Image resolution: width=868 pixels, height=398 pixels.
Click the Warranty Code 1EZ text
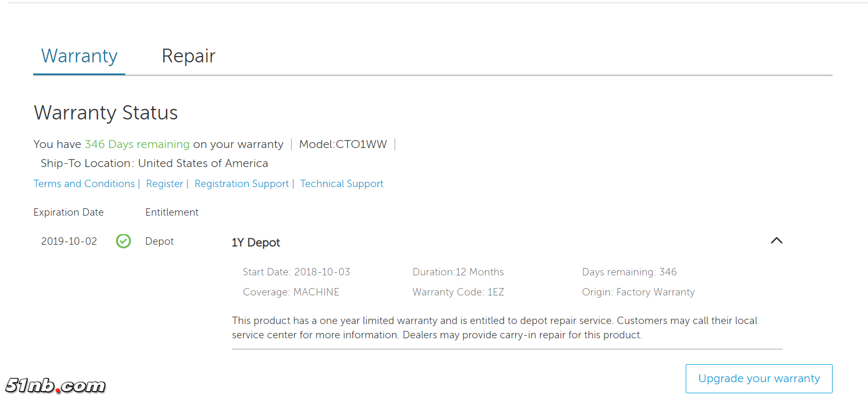coord(458,292)
